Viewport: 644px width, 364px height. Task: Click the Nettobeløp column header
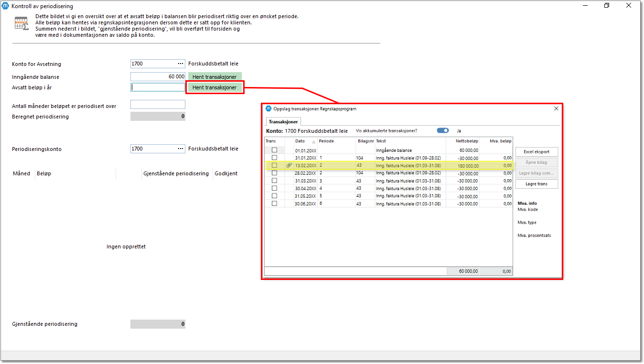click(x=466, y=141)
